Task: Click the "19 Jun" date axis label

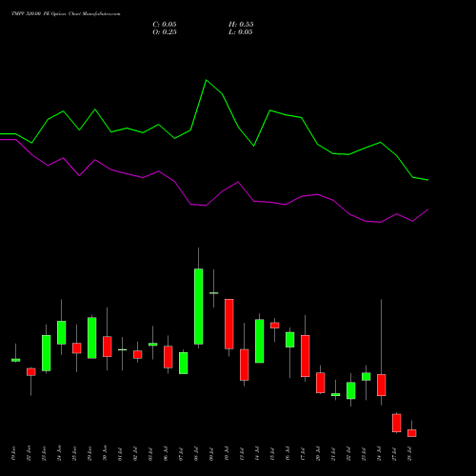Action: (x=13, y=453)
